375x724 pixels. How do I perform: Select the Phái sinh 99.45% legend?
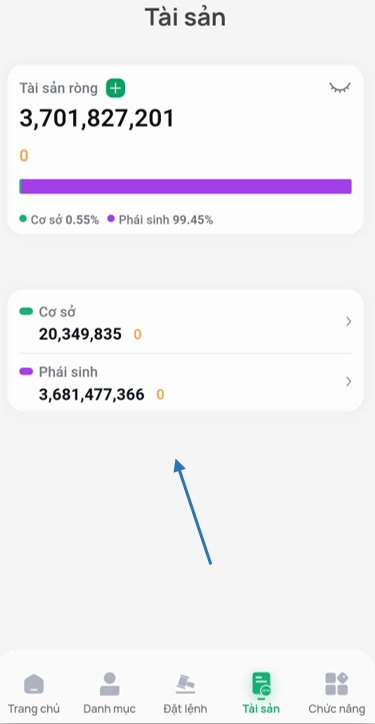tap(160, 220)
